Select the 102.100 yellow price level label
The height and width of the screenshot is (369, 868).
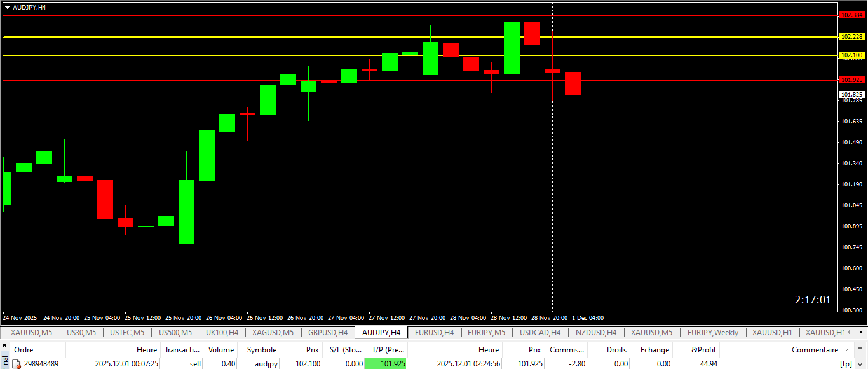[852, 55]
